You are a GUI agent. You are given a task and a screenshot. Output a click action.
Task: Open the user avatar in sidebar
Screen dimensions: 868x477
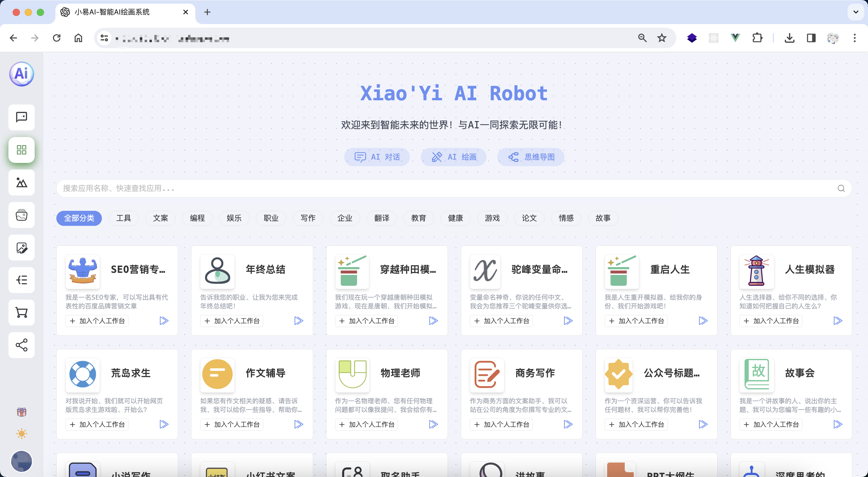(22, 462)
